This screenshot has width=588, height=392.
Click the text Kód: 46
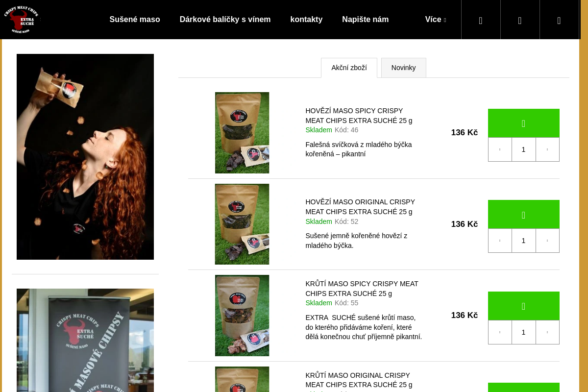[346, 130]
